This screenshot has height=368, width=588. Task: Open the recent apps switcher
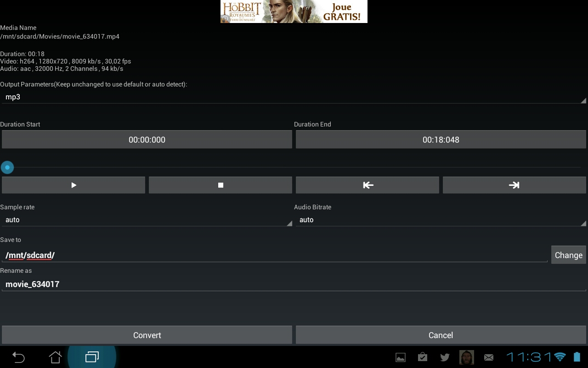click(92, 357)
